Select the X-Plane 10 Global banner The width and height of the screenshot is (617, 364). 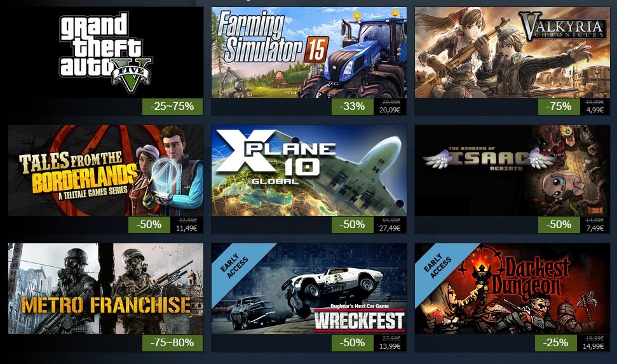point(309,170)
